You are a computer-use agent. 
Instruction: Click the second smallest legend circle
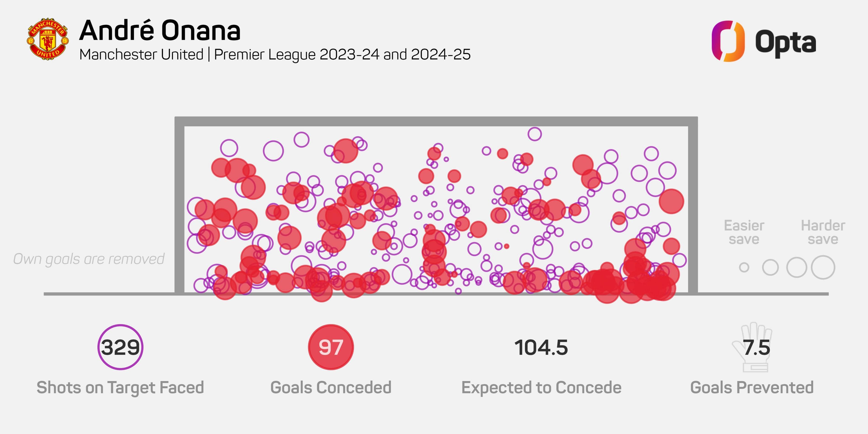(770, 268)
